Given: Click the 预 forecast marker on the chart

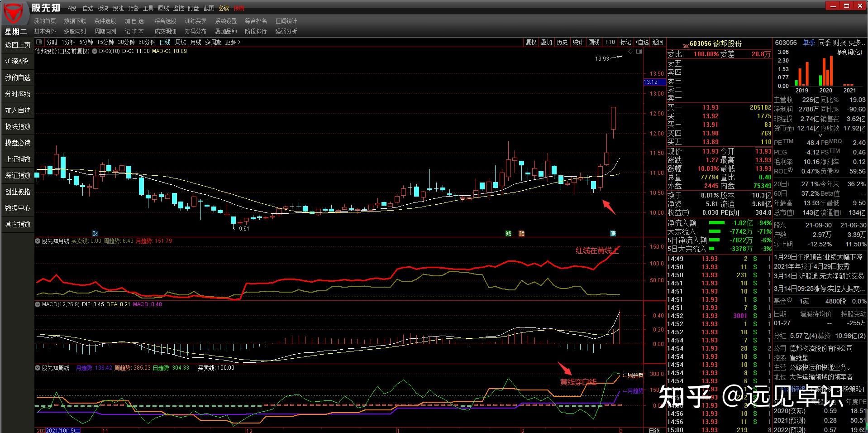Looking at the screenshot, I should point(521,233).
